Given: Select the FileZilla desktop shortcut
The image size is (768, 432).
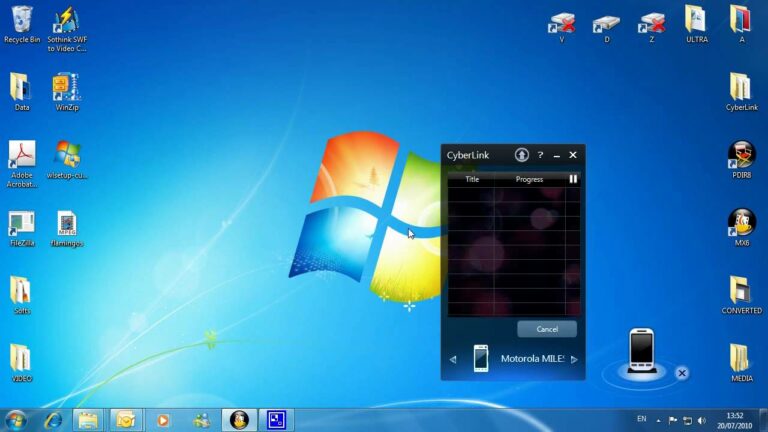Looking at the screenshot, I should pyautogui.click(x=22, y=228).
